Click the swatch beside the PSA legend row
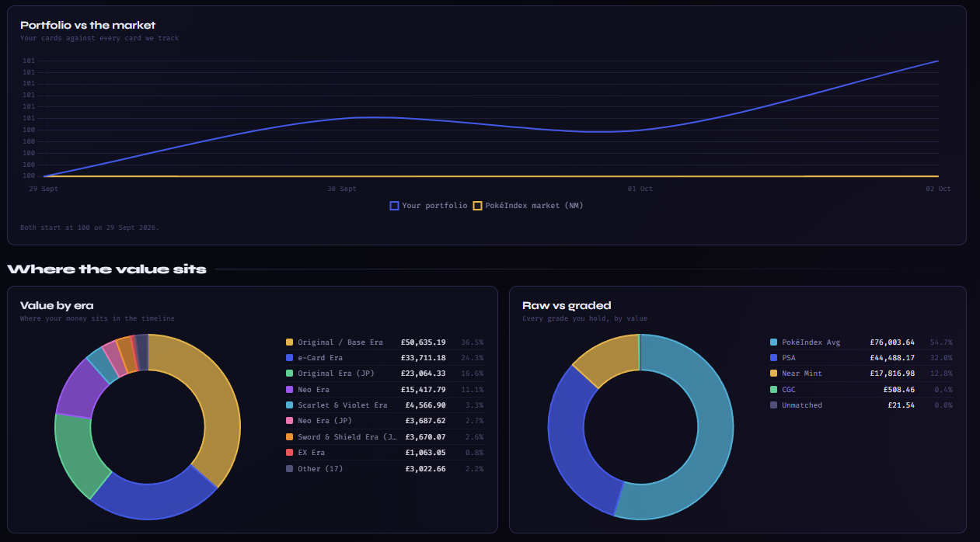 (773, 358)
